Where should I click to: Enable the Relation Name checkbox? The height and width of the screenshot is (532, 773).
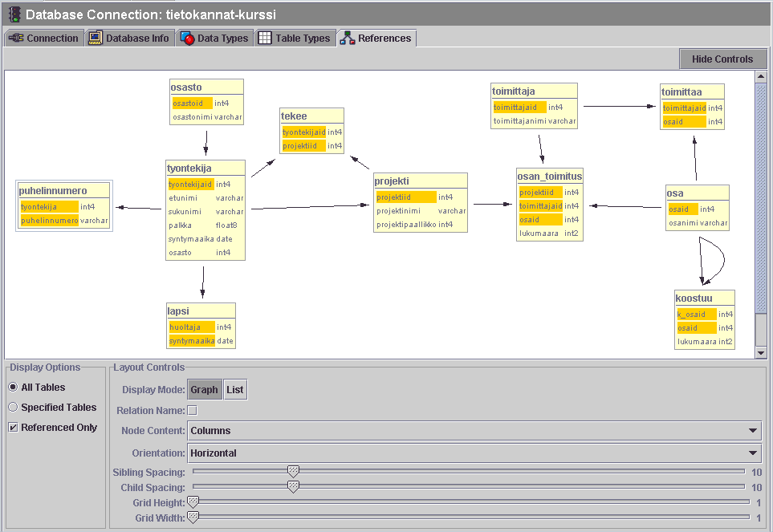(x=193, y=410)
